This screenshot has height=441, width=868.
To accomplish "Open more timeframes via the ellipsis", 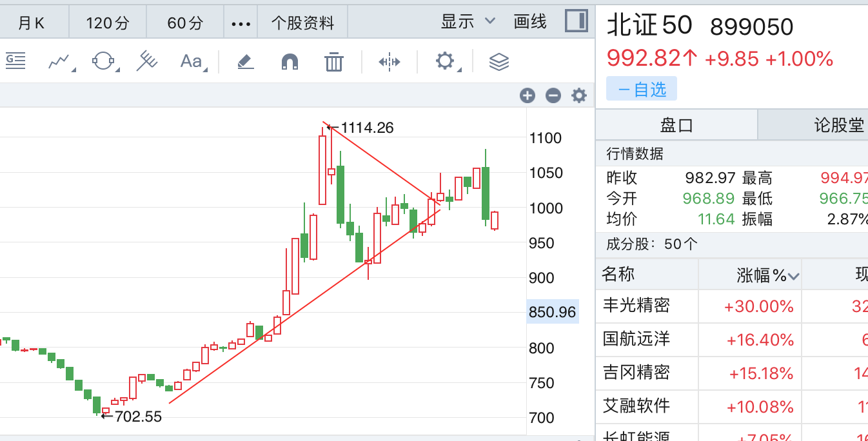I will click(x=241, y=24).
